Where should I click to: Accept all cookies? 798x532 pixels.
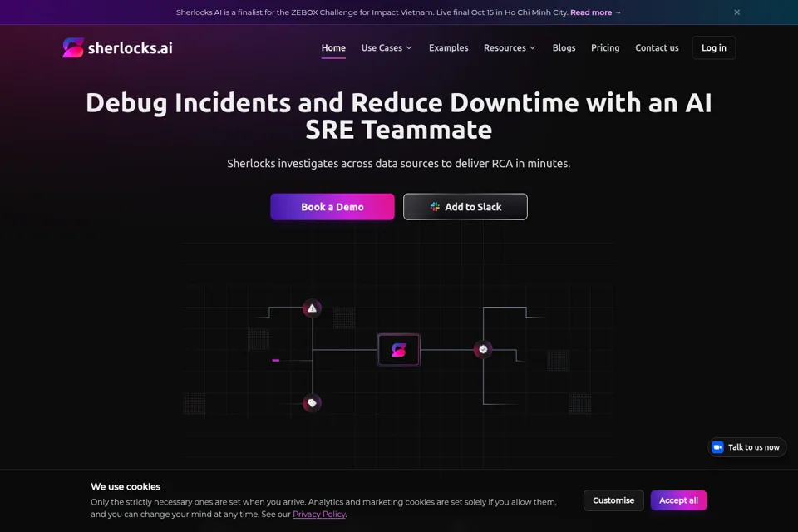coord(678,500)
